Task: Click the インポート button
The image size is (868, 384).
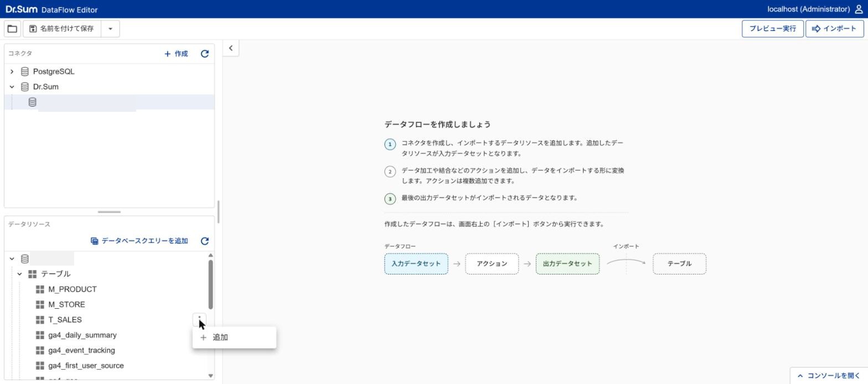Action: click(x=835, y=29)
